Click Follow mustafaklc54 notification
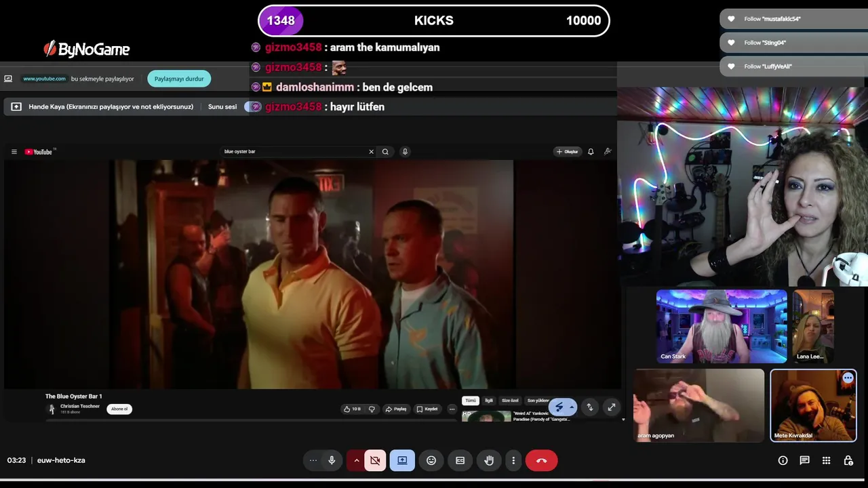Screen dimensions: 868x488 coord(793,19)
